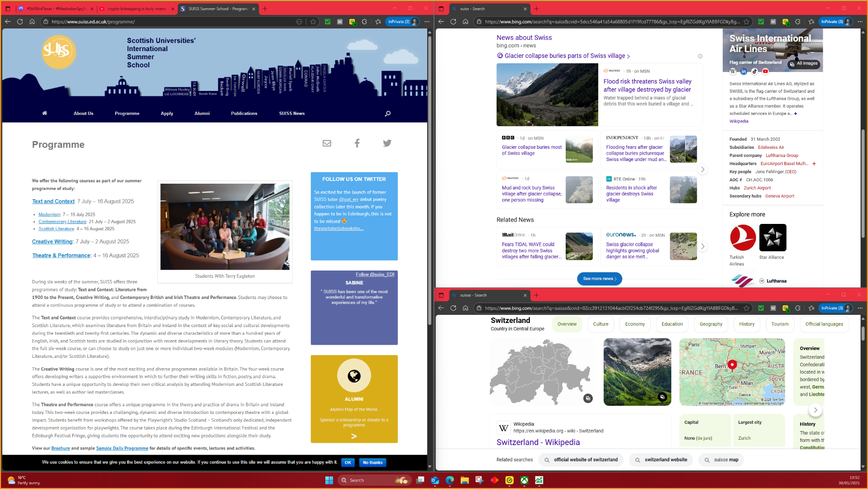Open the three-dot settings menu in SUISS window
This screenshot has height=489, width=868.
(427, 21)
